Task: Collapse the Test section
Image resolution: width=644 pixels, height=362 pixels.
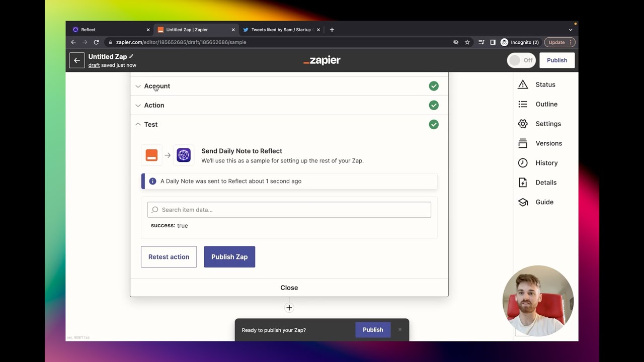Action: [x=289, y=124]
